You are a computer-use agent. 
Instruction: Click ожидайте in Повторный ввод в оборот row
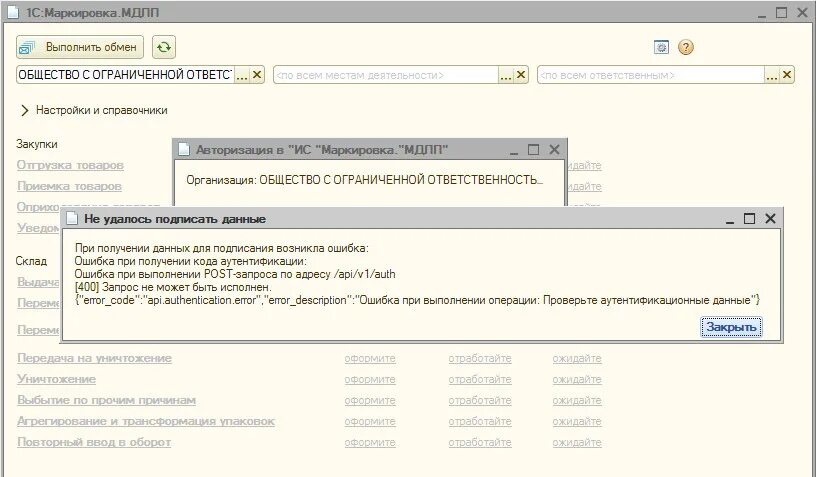coord(577,443)
